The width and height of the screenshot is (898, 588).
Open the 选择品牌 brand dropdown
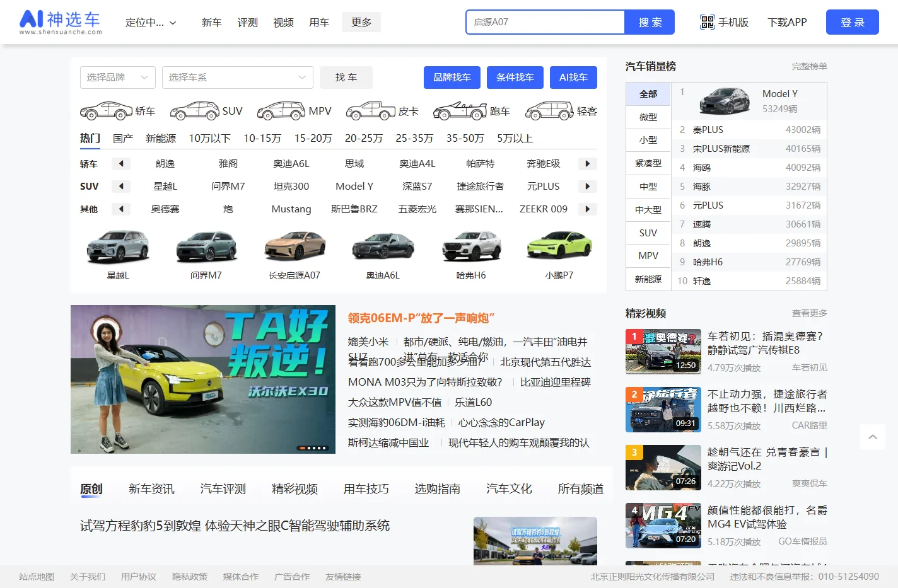[118, 78]
